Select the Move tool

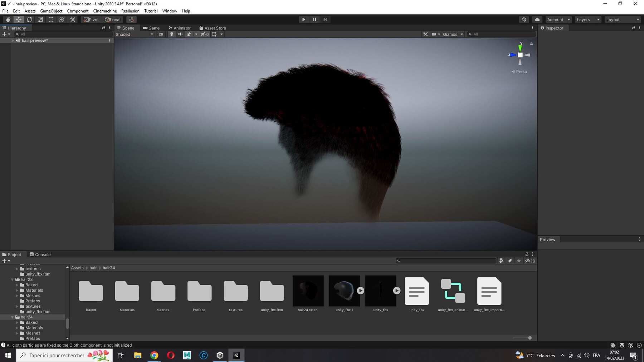(x=19, y=20)
